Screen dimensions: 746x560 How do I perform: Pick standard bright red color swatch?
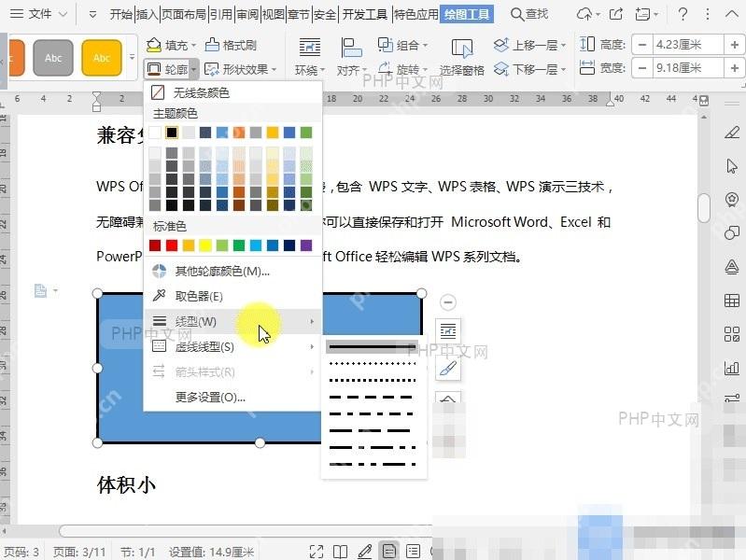(x=172, y=245)
